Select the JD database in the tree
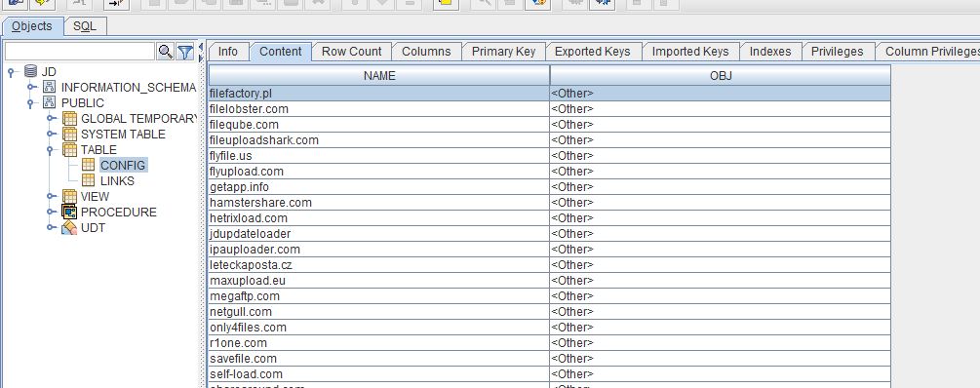Viewport: 980px width, 388px height. [x=49, y=72]
